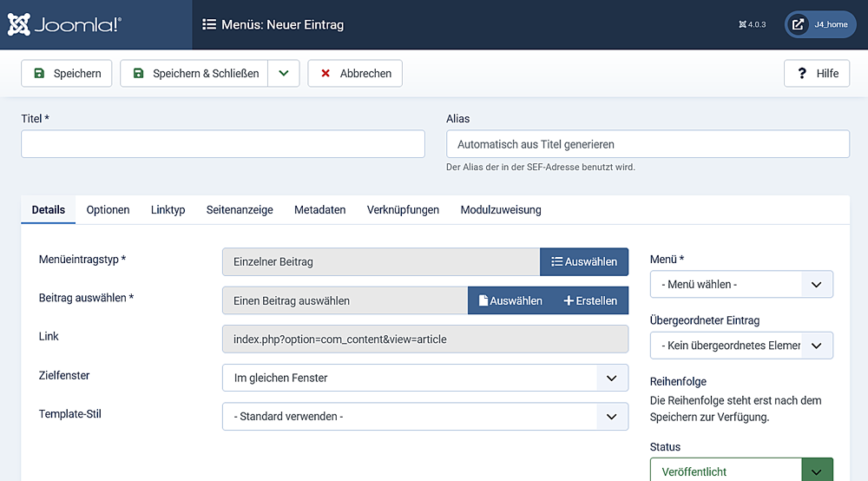Click Speichern & Schließen button
Screen dimensions: 868x481
coord(194,74)
